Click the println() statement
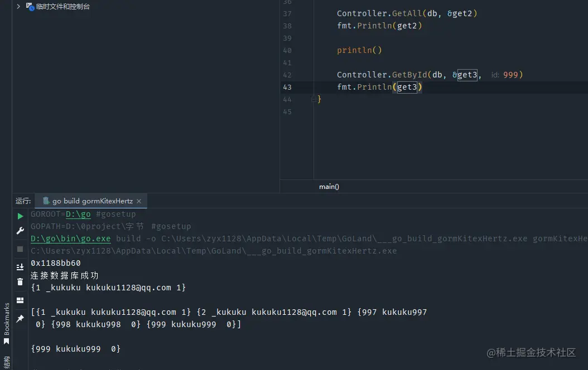This screenshot has width=588, height=370. [x=359, y=50]
